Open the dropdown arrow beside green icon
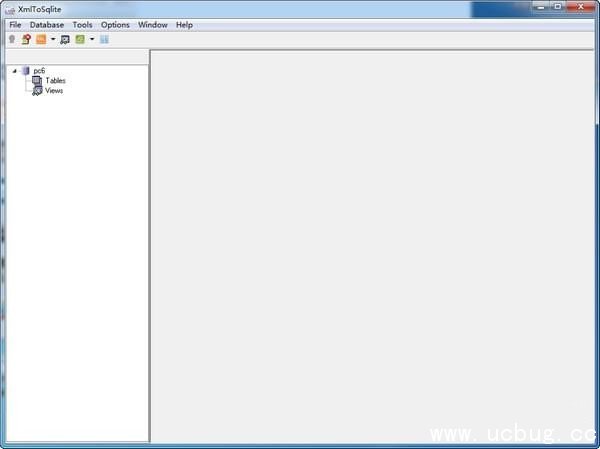The width and height of the screenshot is (600, 449). click(92, 39)
